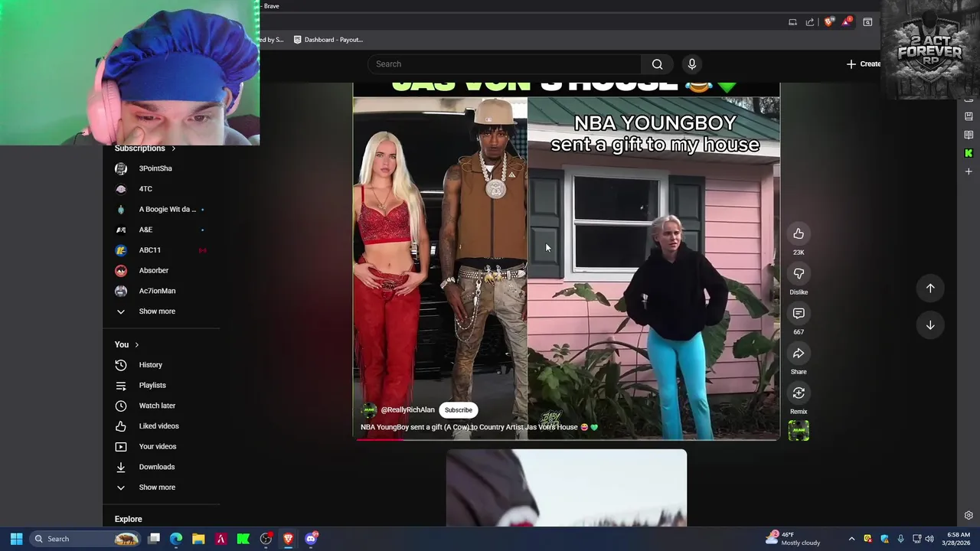The image size is (980, 551).
Task: Add a site to Brave sidebar with plus
Action: point(969,171)
